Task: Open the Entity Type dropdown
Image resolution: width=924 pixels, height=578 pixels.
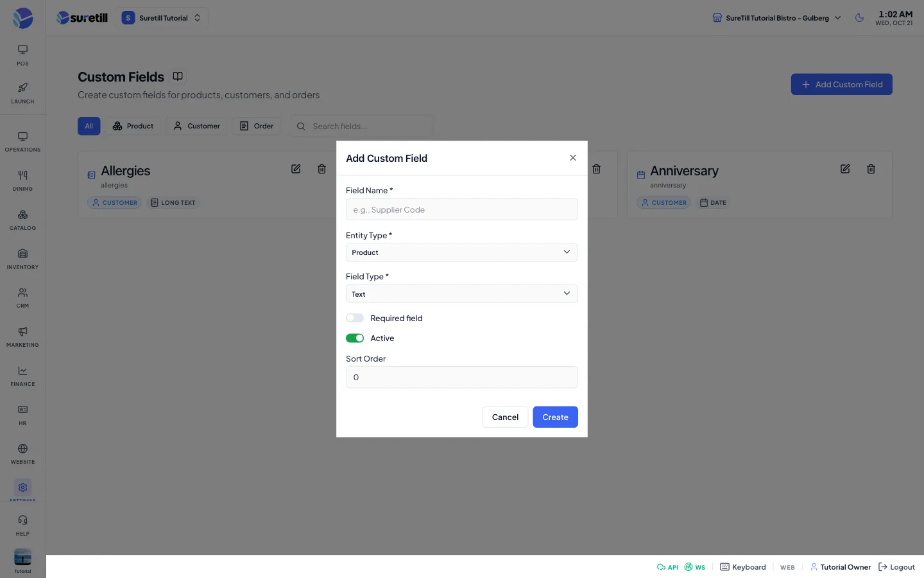Action: (x=462, y=252)
